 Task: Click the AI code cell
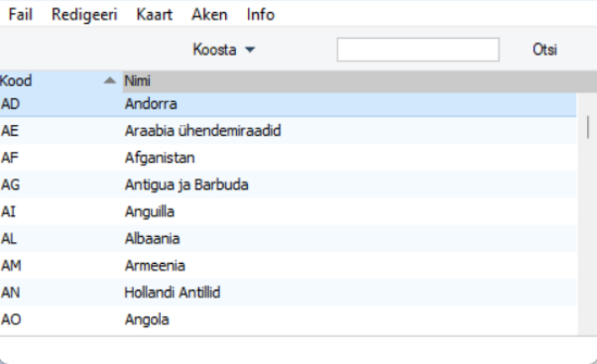pos(60,211)
